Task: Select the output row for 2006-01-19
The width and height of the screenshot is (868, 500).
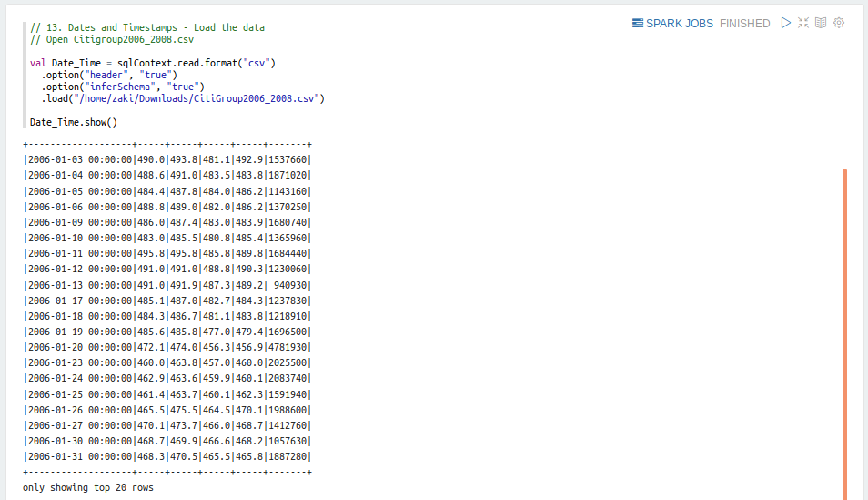Action: pos(167,332)
